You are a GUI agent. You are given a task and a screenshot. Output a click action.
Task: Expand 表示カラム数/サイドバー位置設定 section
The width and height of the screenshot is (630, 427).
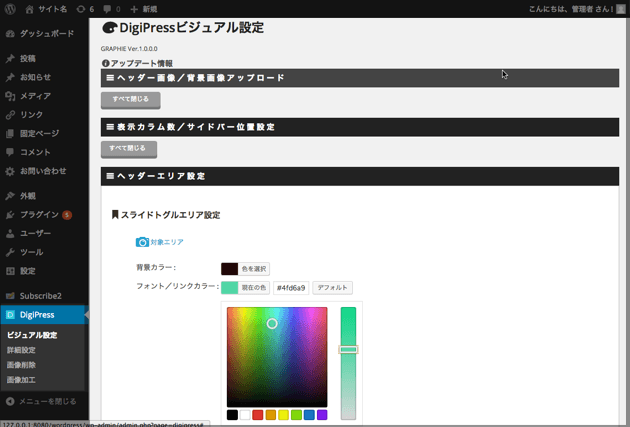tap(360, 127)
